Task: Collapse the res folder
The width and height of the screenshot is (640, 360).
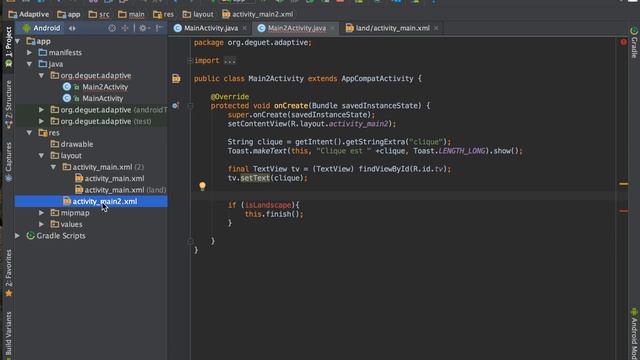Action: (x=29, y=133)
